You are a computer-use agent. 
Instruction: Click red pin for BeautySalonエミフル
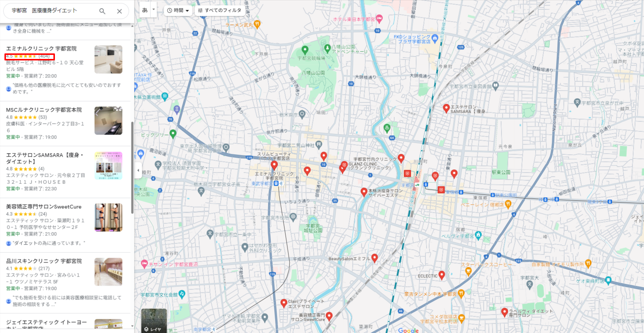(375, 258)
